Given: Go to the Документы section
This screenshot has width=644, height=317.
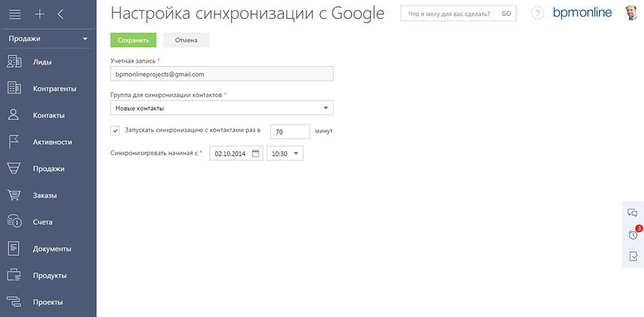Looking at the screenshot, I should coord(52,249).
